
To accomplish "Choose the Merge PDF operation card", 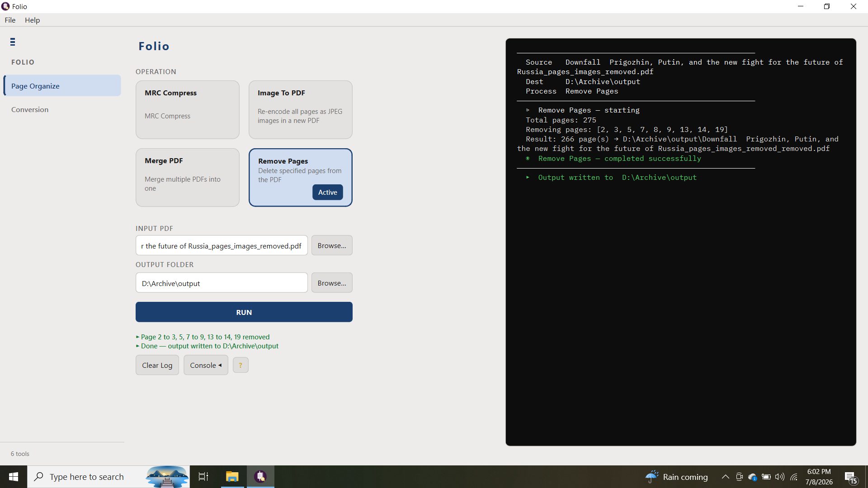I will 188,178.
